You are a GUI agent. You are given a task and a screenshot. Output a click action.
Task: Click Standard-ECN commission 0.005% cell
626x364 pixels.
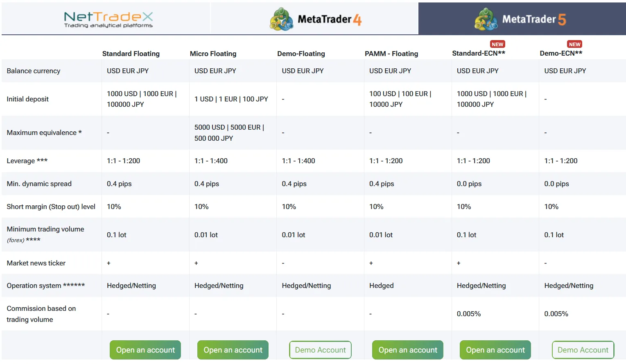tap(469, 314)
